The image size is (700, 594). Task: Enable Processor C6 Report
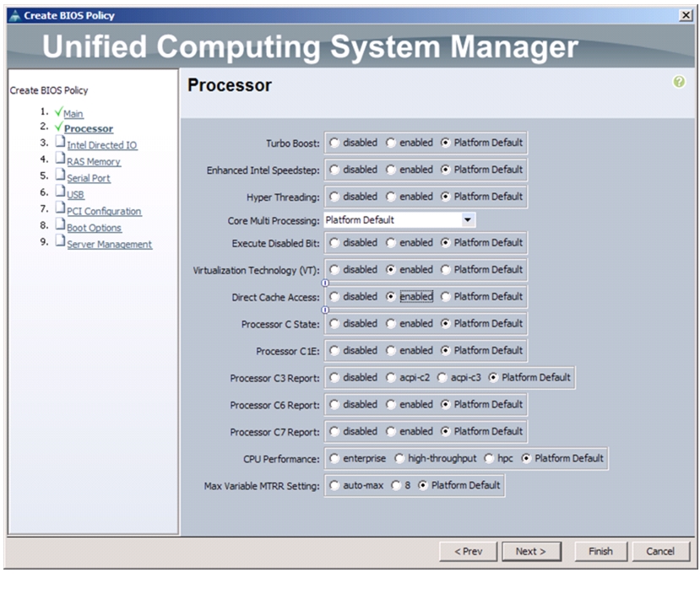[391, 404]
